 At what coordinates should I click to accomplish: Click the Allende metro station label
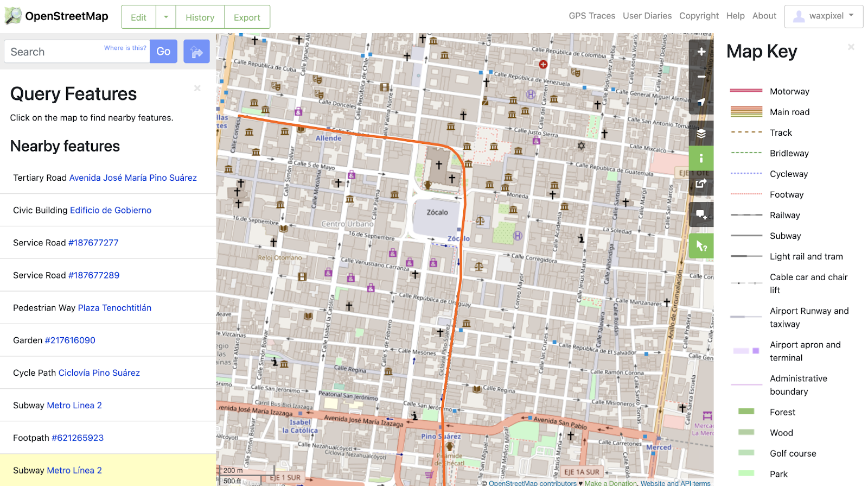coord(329,138)
